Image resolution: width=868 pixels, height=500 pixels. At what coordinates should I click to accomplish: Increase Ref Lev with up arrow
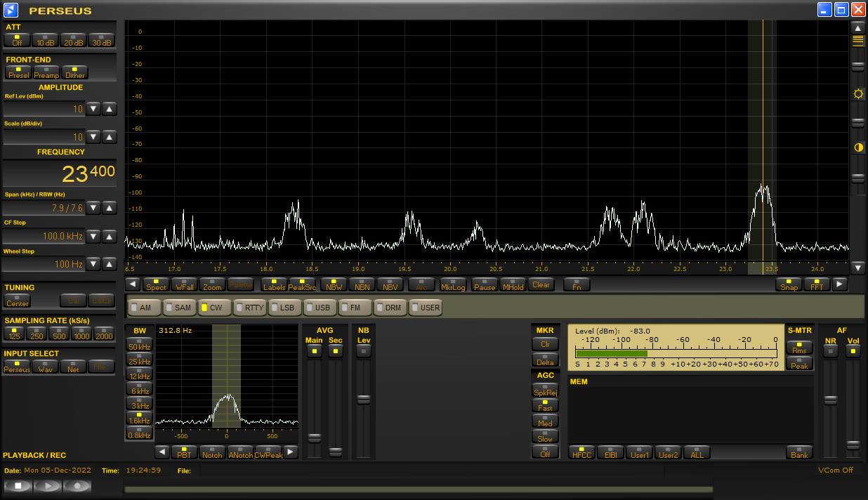tap(110, 109)
